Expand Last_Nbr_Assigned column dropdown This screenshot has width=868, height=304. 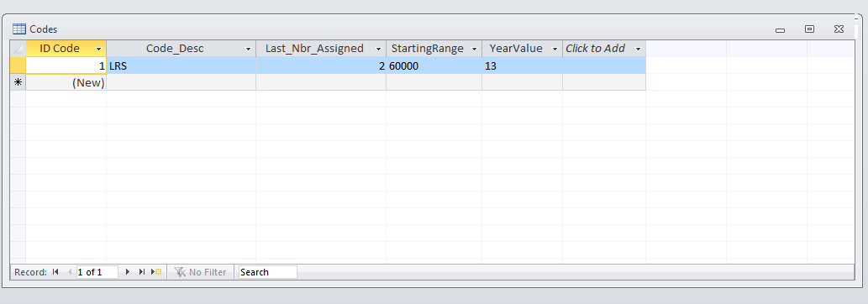tap(379, 49)
